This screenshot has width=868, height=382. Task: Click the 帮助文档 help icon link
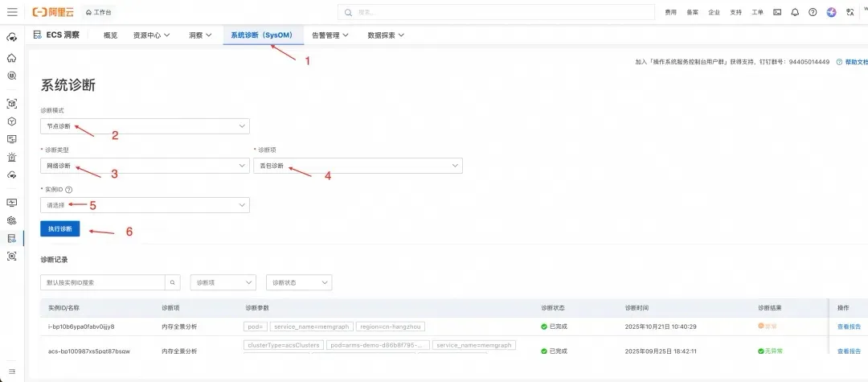tap(839, 62)
